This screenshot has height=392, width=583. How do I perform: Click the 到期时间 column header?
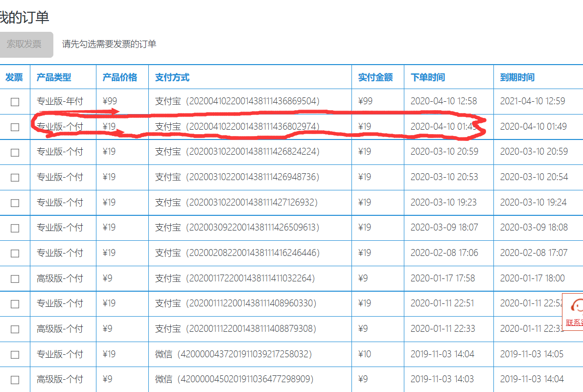[517, 77]
